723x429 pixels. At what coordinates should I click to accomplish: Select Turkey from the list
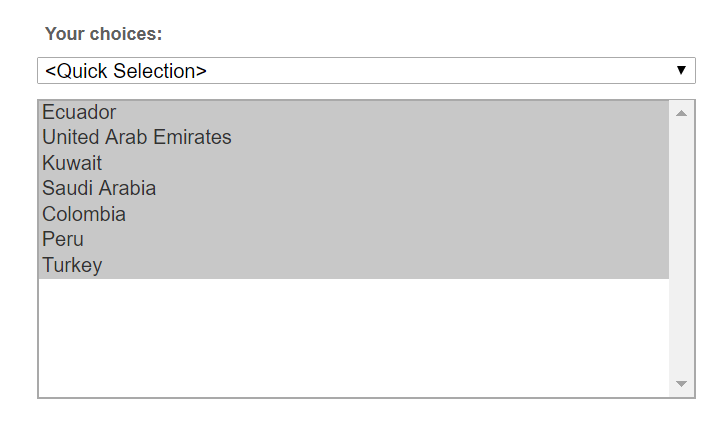[72, 266]
